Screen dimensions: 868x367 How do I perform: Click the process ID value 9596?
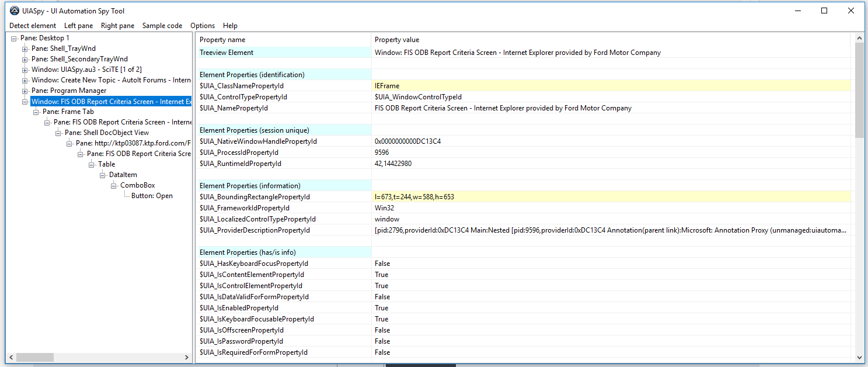point(382,153)
